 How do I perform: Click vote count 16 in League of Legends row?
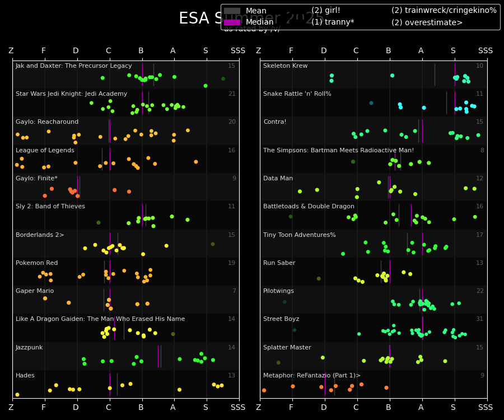tap(232, 151)
